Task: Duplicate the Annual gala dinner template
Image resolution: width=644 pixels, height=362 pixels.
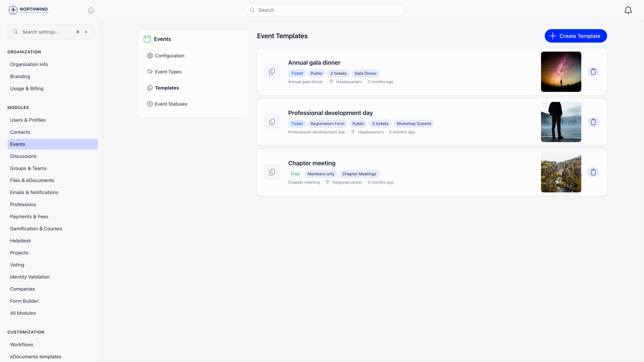Action: point(272,72)
